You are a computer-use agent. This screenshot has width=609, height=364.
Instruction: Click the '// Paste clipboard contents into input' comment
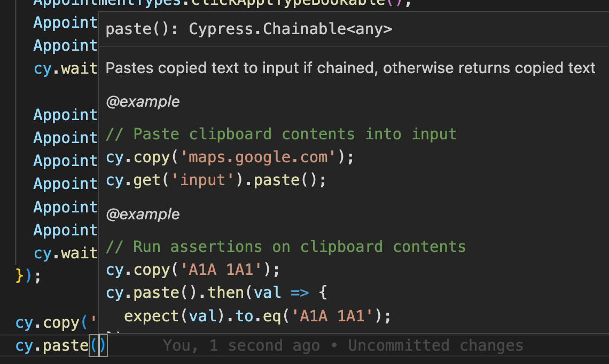tap(281, 134)
